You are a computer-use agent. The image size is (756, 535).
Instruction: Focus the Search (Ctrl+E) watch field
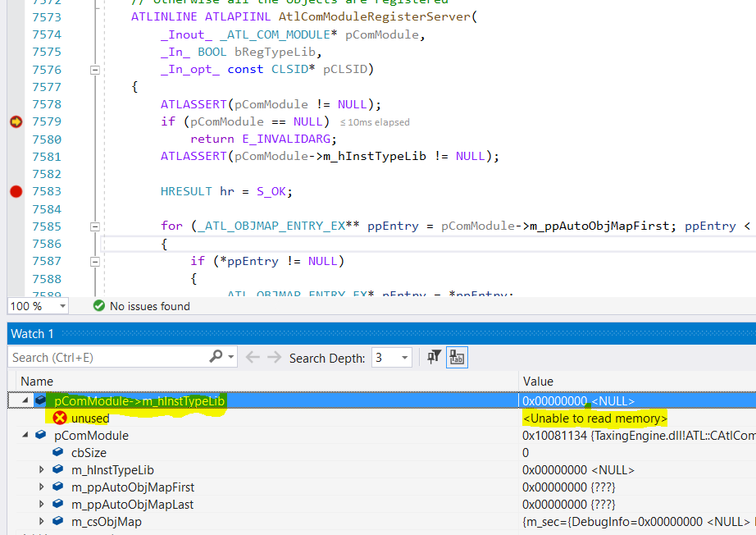click(x=108, y=358)
